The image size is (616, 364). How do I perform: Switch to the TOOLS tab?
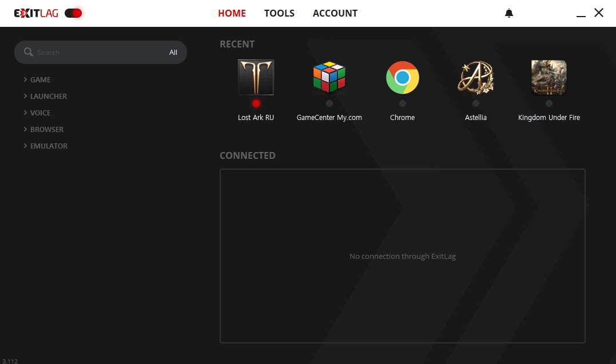coord(279,13)
